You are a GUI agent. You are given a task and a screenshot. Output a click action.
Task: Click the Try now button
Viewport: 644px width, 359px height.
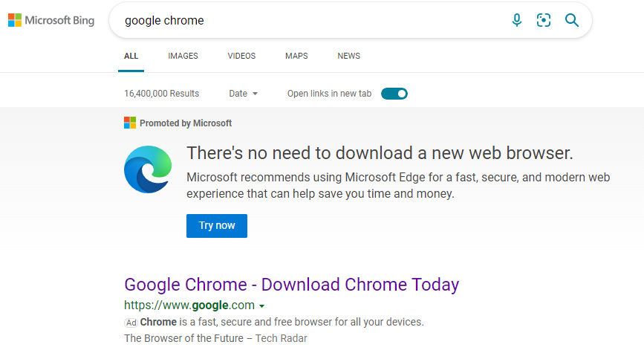217,225
